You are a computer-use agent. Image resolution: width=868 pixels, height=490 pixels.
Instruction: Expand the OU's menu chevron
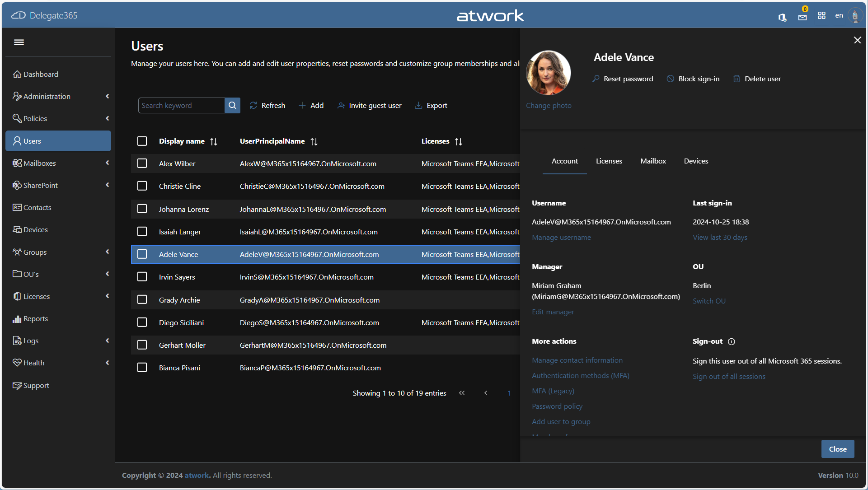coord(107,274)
